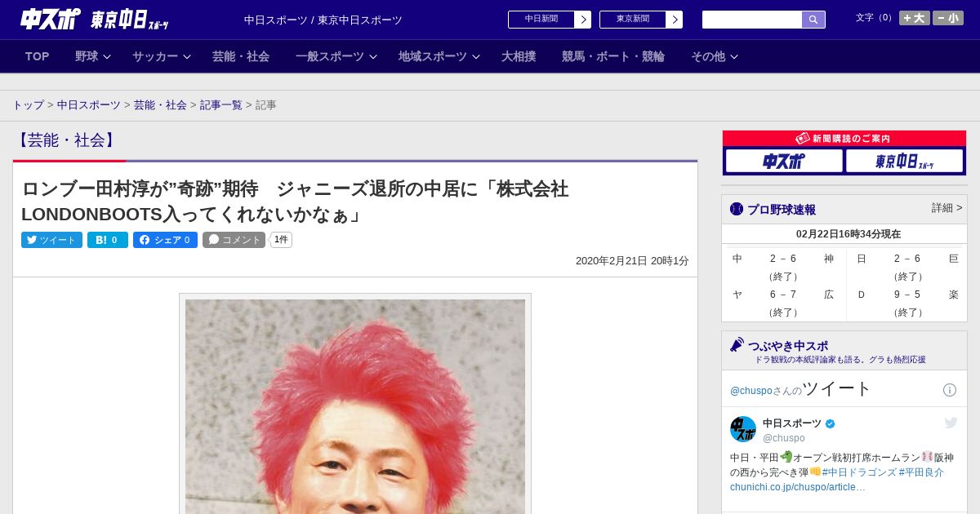Click the baseball icon beside プロ野球速報
This screenshot has height=514, width=980.
pos(737,209)
